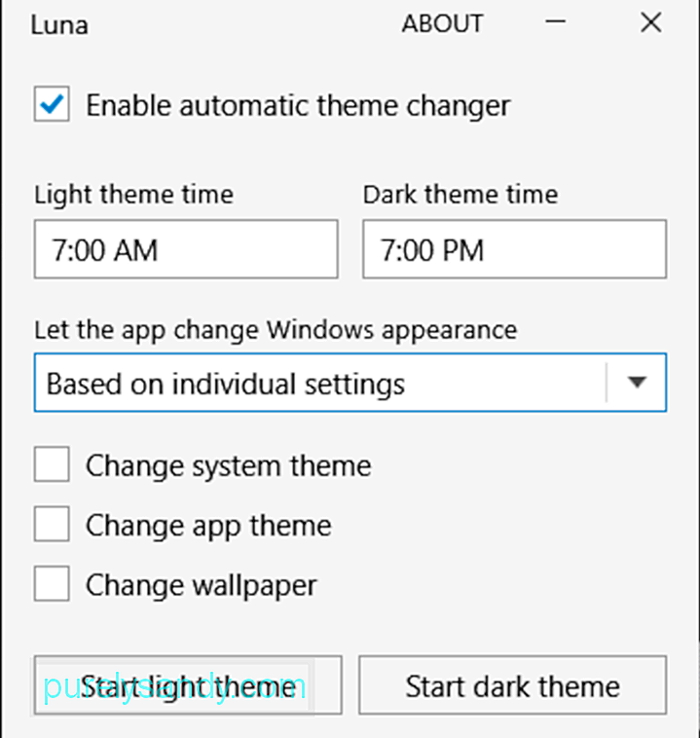Screen dimensions: 700x738
Task: Open the ABOUT menu item
Action: (443, 23)
